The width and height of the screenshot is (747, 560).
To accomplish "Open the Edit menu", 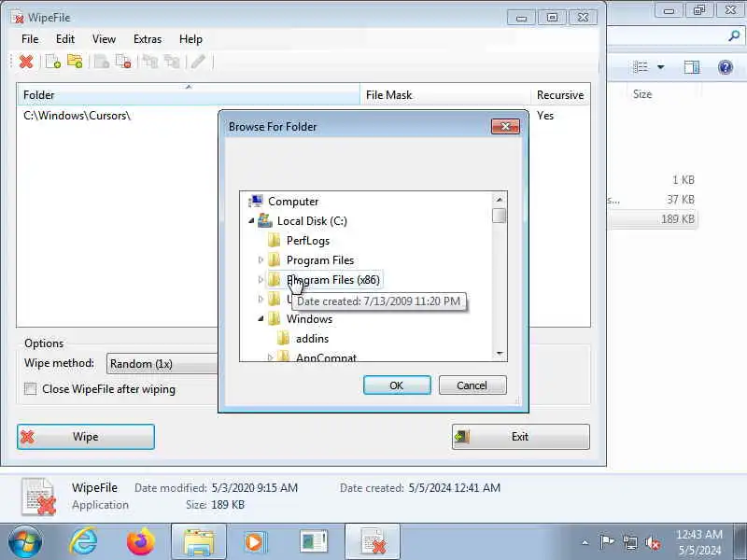I will (x=65, y=39).
